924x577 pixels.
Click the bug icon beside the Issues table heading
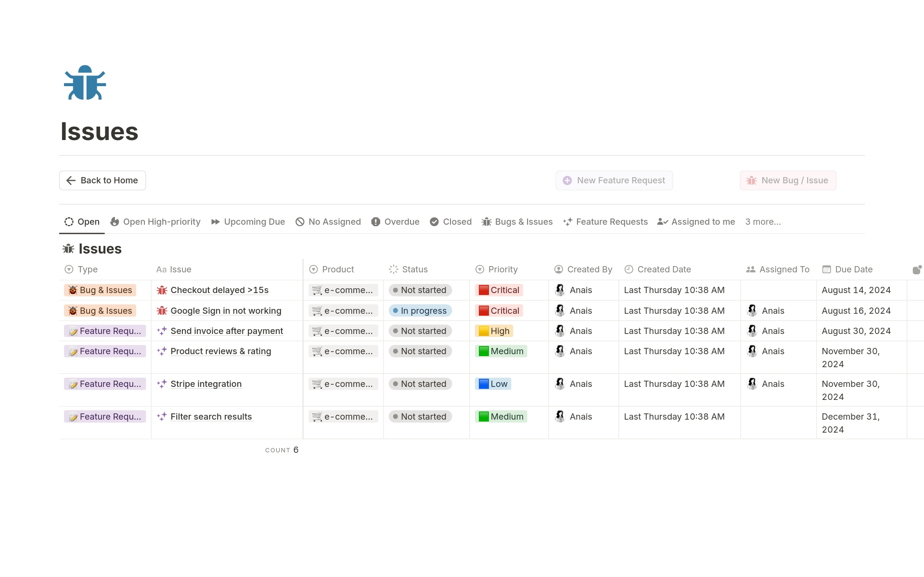point(68,249)
